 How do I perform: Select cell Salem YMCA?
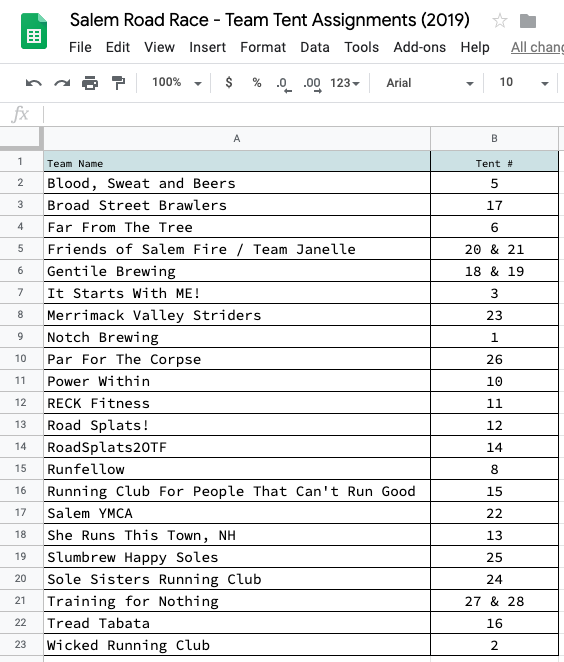[237, 513]
